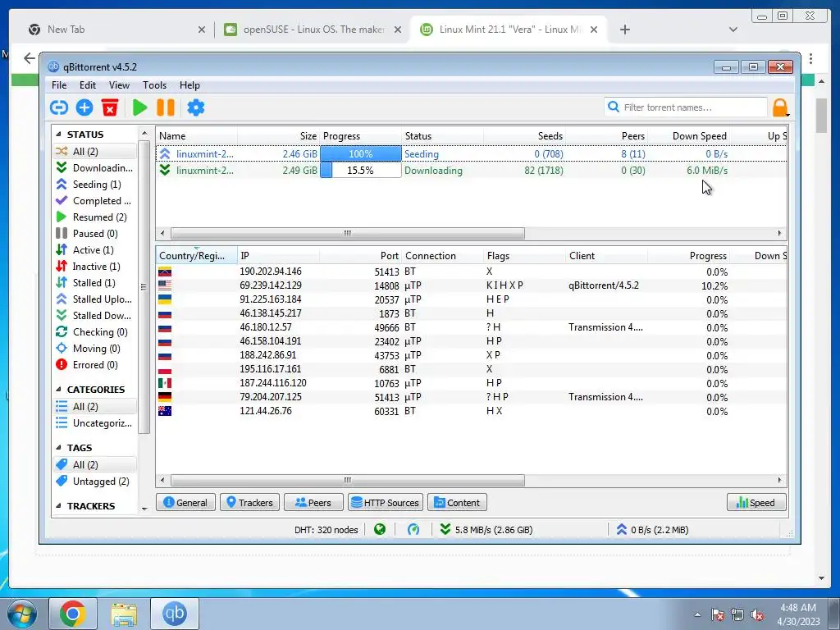
Task: Select Stalled (1) status filter
Action: coord(94,283)
